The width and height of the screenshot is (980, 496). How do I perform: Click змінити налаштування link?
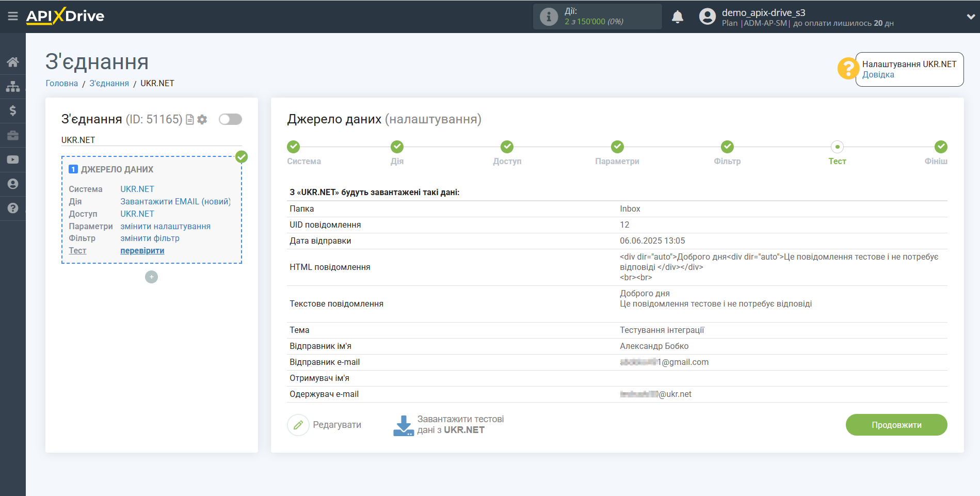[166, 226]
